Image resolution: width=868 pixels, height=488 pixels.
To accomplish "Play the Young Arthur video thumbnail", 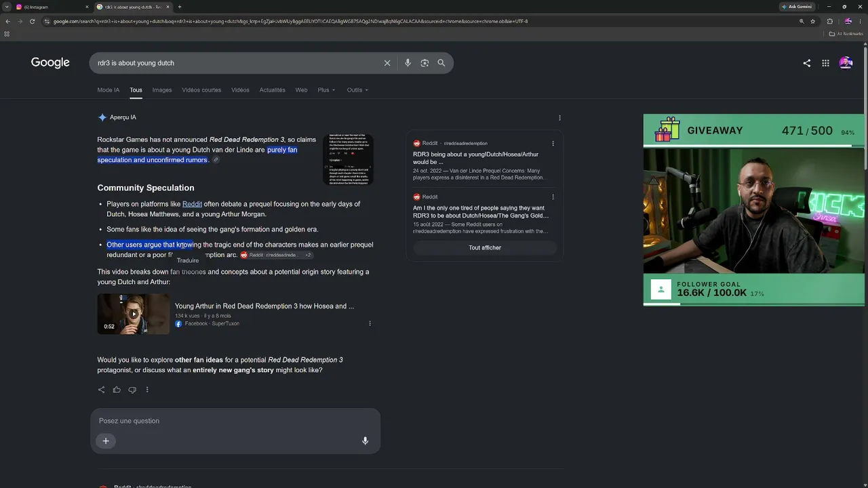I will pyautogui.click(x=134, y=314).
